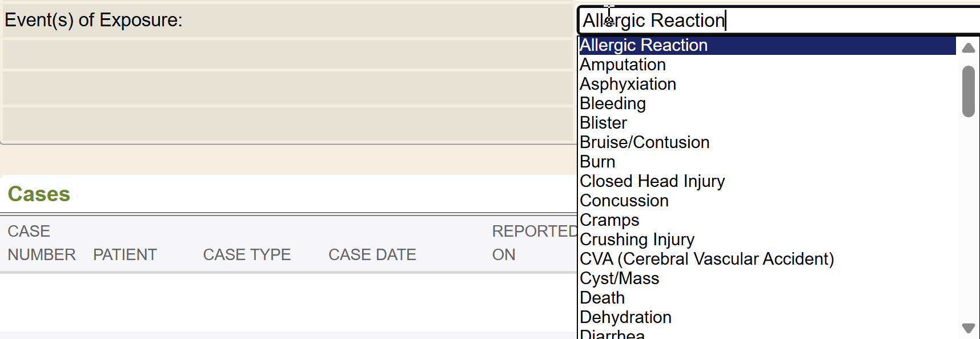Select Burn in the dropdown
The width and height of the screenshot is (980, 339).
pyautogui.click(x=598, y=162)
